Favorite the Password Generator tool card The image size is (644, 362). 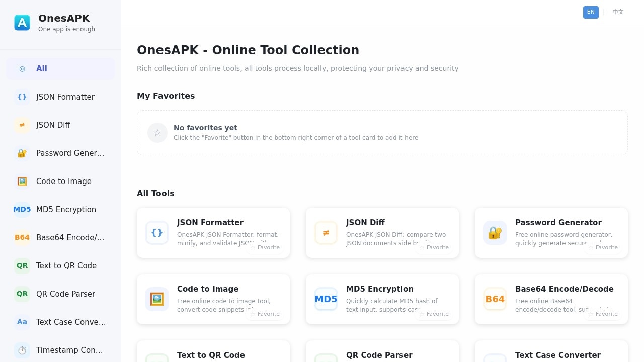(x=603, y=247)
